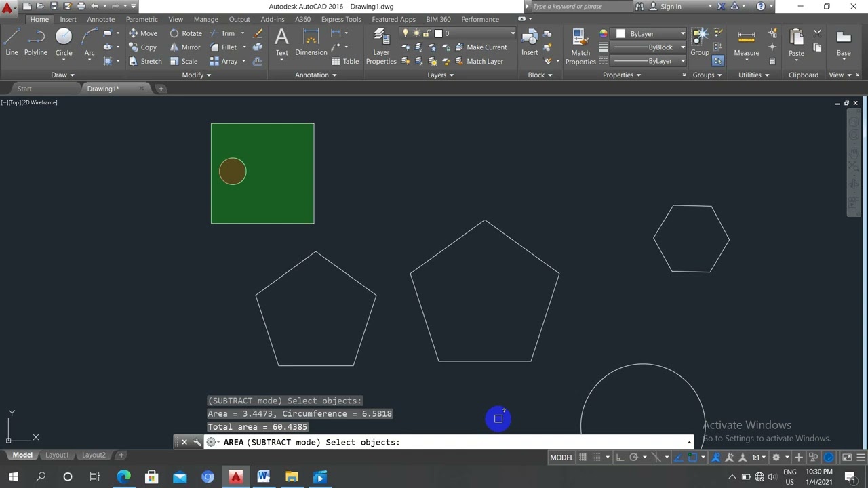
Task: Click the Erase tool icon
Action: pos(257,33)
